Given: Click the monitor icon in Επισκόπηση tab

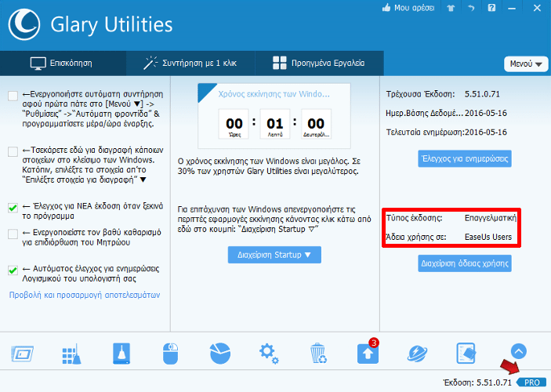Looking at the screenshot, I should (38, 64).
